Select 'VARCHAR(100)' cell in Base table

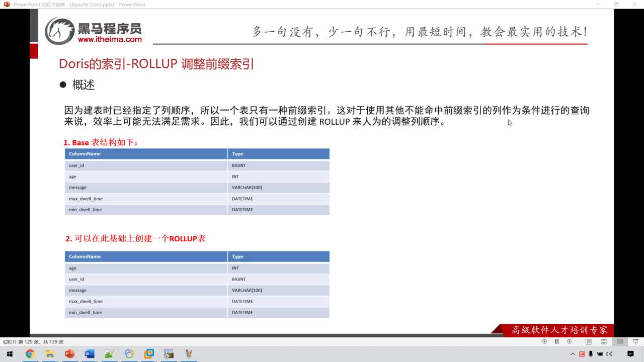279,188
